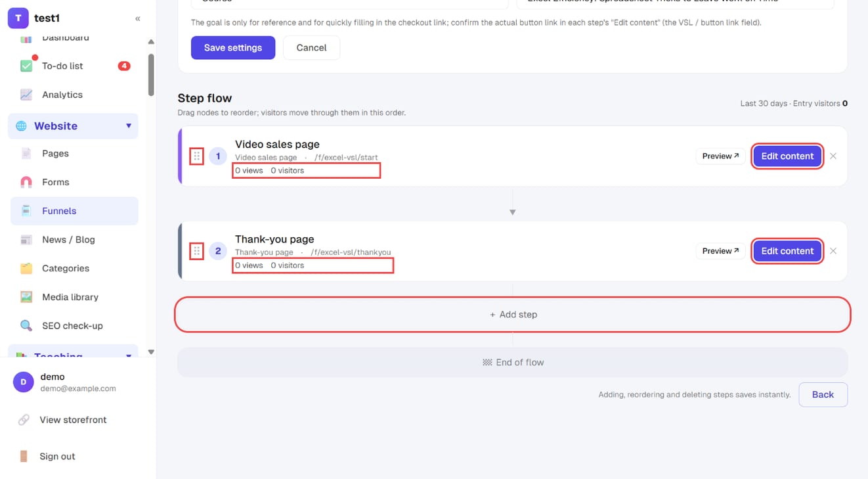Remove the Thank-you page step
Image resolution: width=868 pixels, height=479 pixels.
pos(833,251)
